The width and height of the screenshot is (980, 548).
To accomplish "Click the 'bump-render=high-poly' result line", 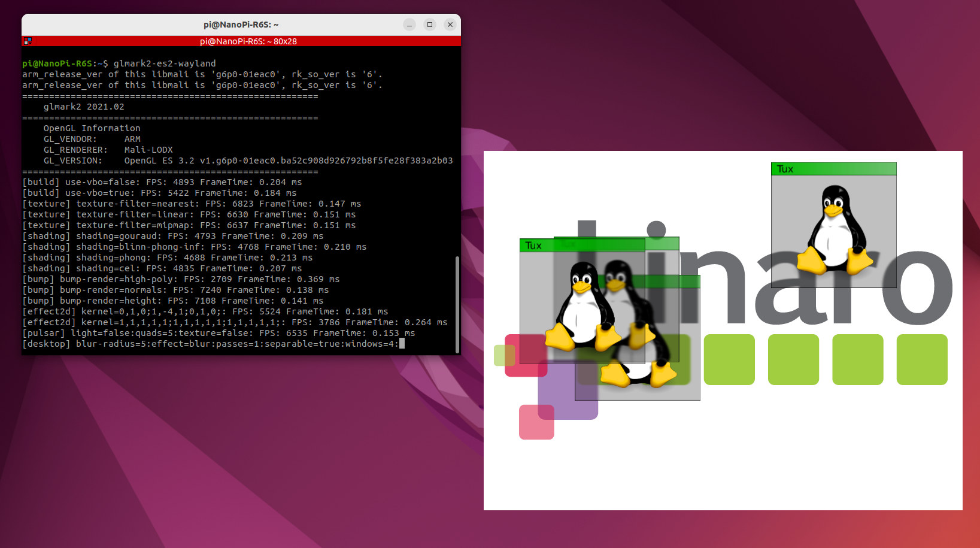I will point(181,279).
